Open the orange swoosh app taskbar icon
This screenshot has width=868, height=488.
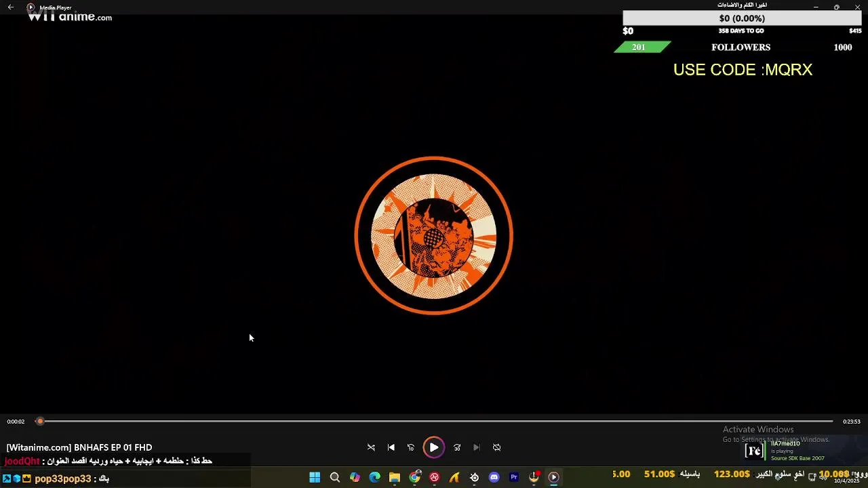point(454,477)
